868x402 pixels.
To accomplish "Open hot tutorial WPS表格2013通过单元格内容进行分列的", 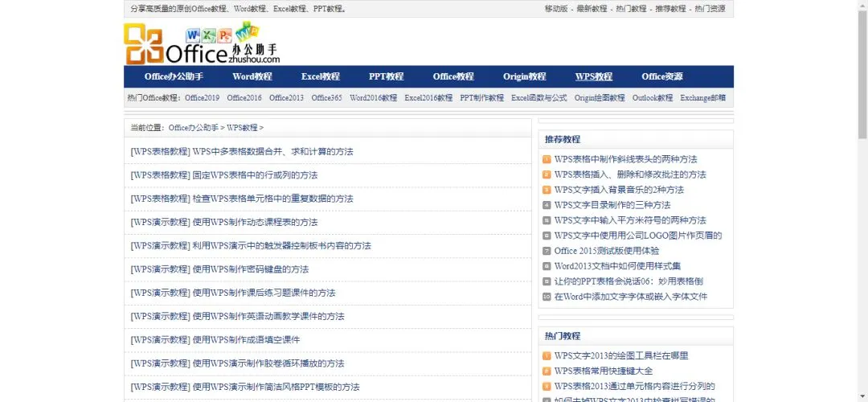I will coord(634,387).
